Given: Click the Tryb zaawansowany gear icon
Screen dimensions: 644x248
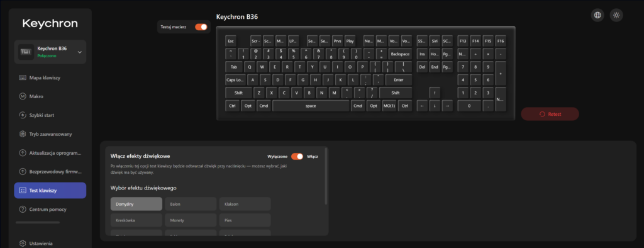Looking at the screenshot, I should (x=23, y=134).
